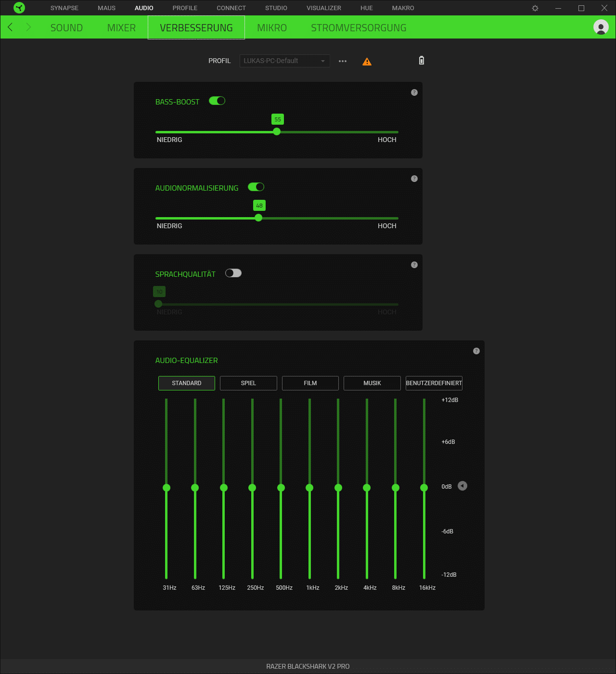Click the back navigation chevron
616x674 pixels.
pos(10,27)
